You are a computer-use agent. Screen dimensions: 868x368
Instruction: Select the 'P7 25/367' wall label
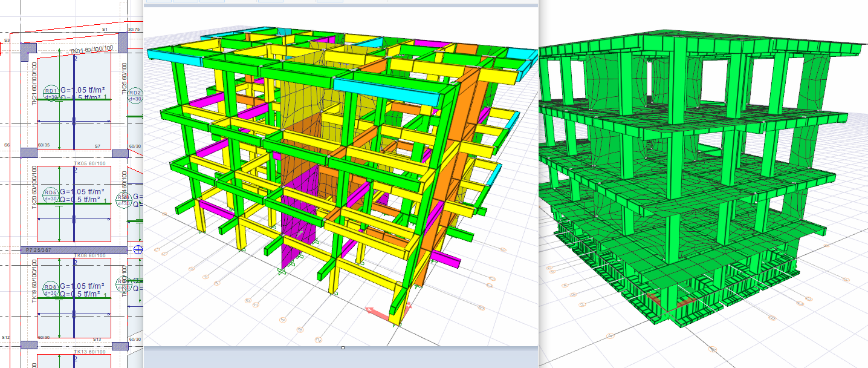37,250
